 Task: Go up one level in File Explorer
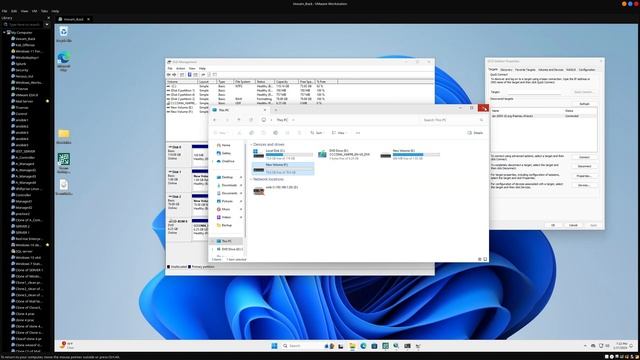point(239,120)
